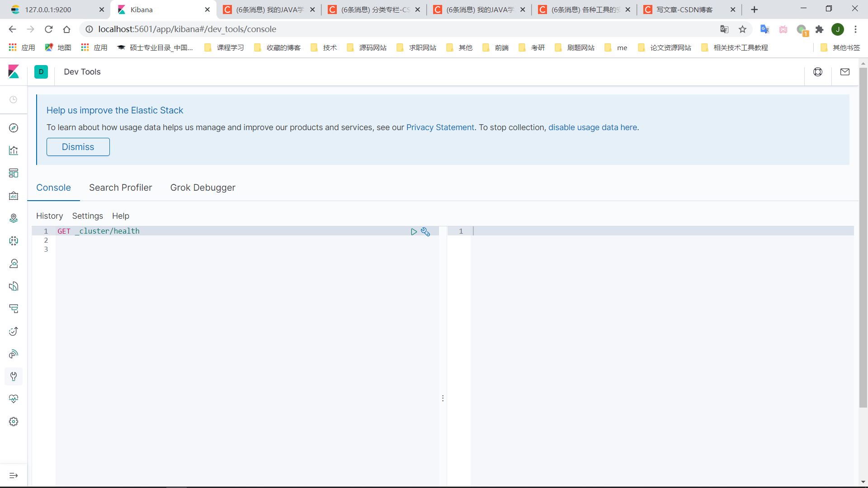Click the browser address bar URL

(x=187, y=29)
